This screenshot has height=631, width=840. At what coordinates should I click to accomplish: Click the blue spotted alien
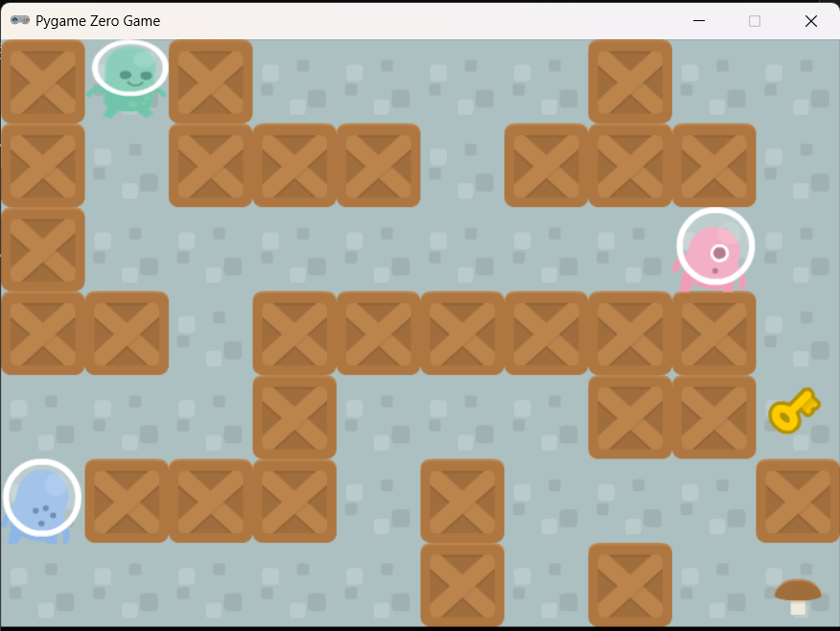tap(41, 501)
